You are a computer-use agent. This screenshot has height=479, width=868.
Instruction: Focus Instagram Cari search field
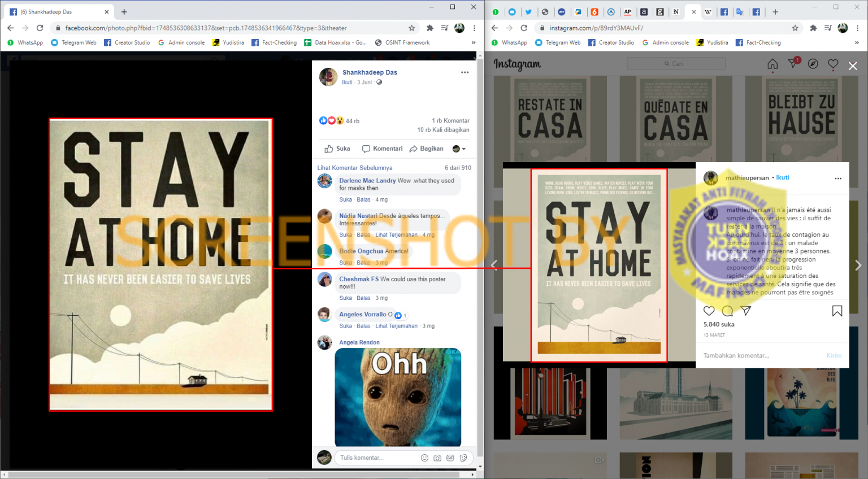676,64
